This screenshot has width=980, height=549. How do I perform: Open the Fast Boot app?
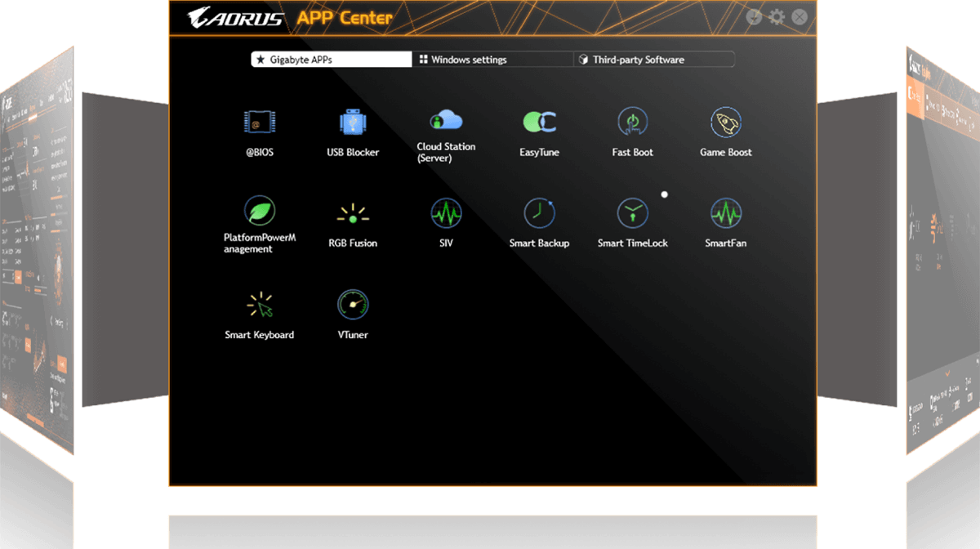[x=632, y=123]
